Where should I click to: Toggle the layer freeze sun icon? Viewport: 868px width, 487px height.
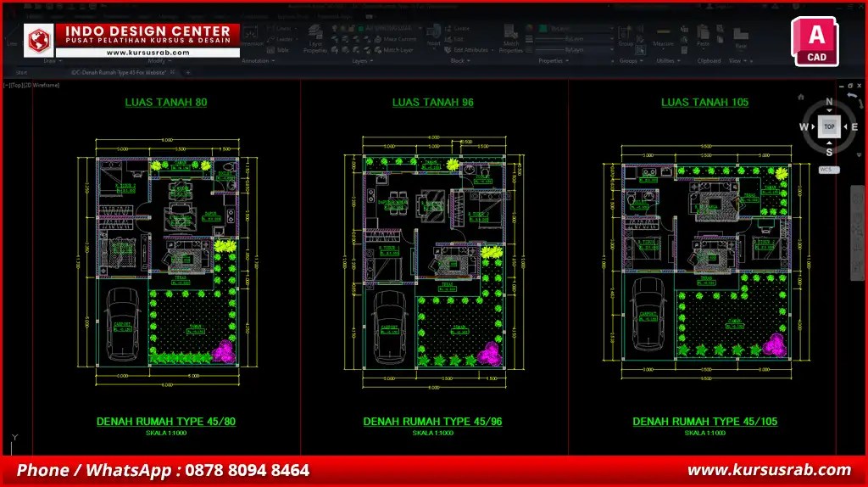342,28
